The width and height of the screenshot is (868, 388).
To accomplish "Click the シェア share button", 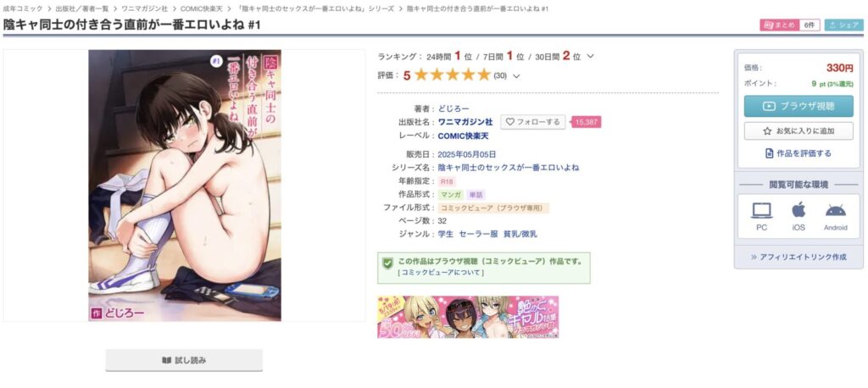I will click(x=844, y=25).
